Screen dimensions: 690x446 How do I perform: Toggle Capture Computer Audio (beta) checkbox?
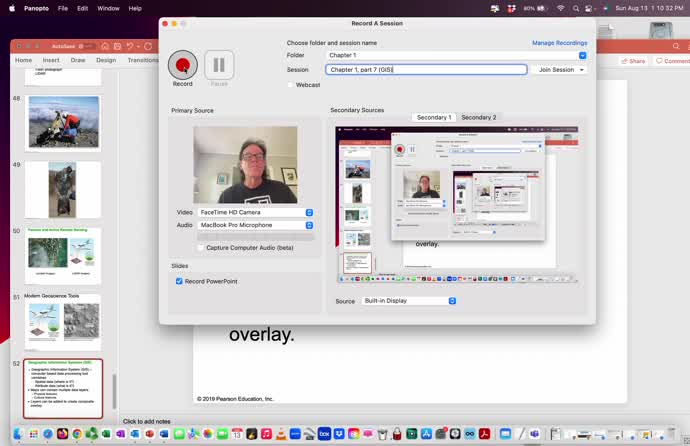201,247
